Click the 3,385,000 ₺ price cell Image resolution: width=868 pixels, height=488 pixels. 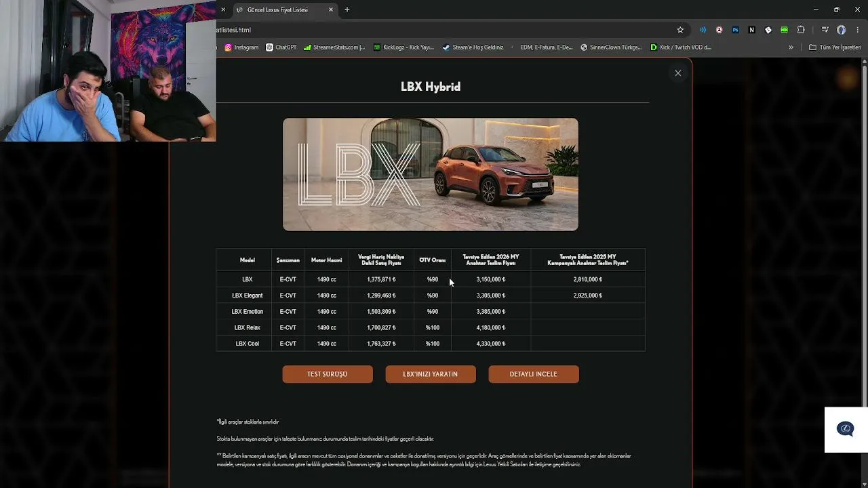tap(491, 312)
